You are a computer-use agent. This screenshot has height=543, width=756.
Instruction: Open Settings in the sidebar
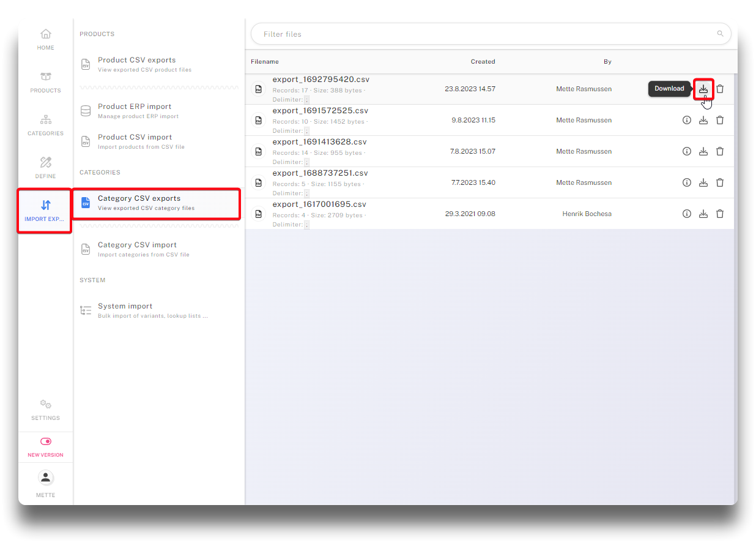pos(46,410)
